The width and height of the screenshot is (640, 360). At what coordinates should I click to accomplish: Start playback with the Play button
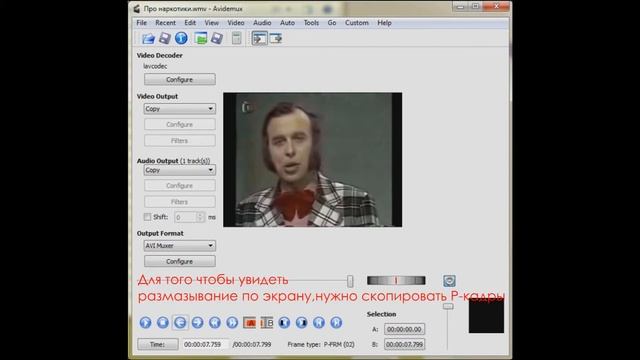[145, 323]
